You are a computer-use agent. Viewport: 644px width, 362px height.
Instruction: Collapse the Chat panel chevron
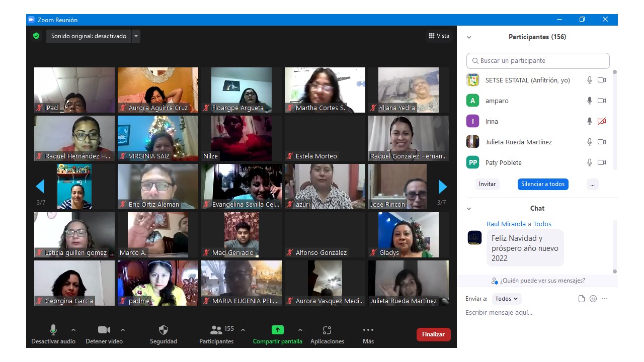pyautogui.click(x=469, y=209)
